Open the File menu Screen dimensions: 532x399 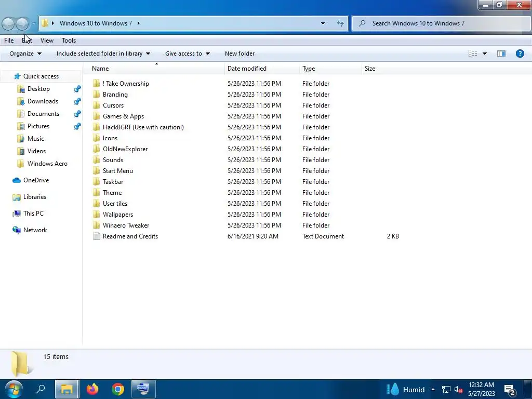(x=9, y=41)
